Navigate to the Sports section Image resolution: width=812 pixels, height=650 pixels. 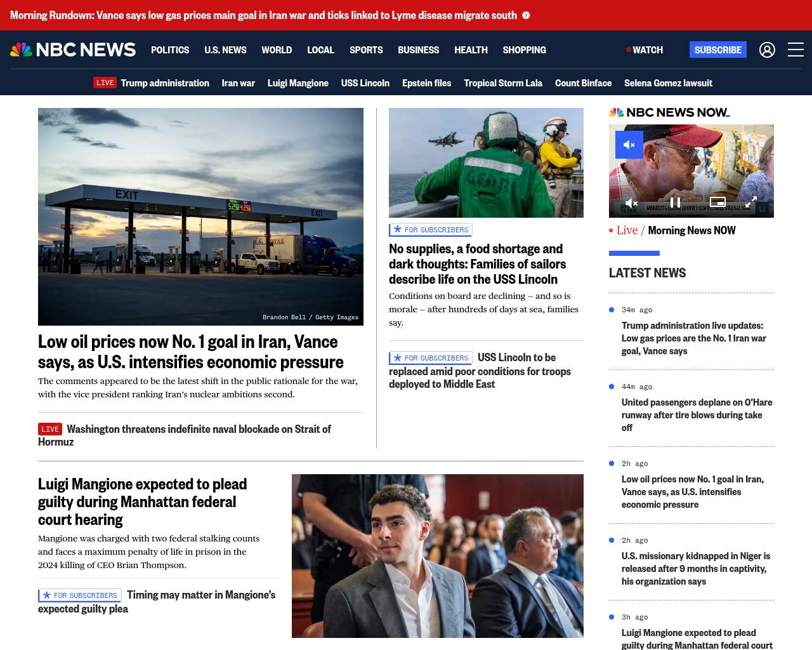[x=366, y=50]
